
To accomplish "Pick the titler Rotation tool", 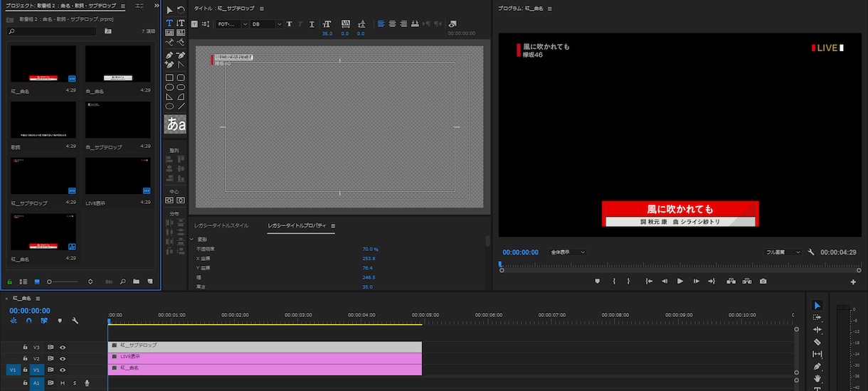I will point(181,10).
